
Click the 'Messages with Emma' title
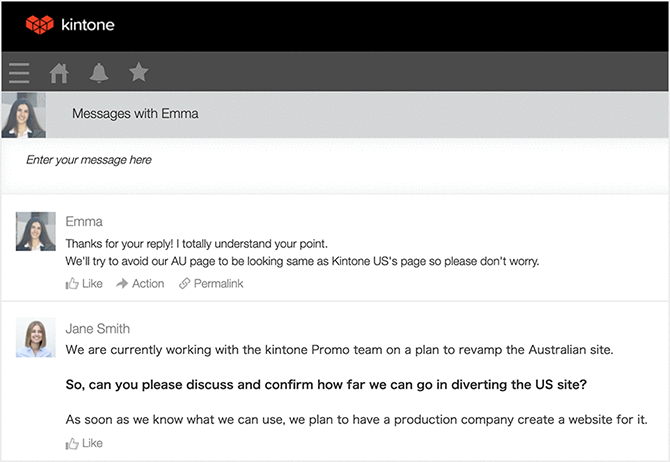tap(135, 114)
